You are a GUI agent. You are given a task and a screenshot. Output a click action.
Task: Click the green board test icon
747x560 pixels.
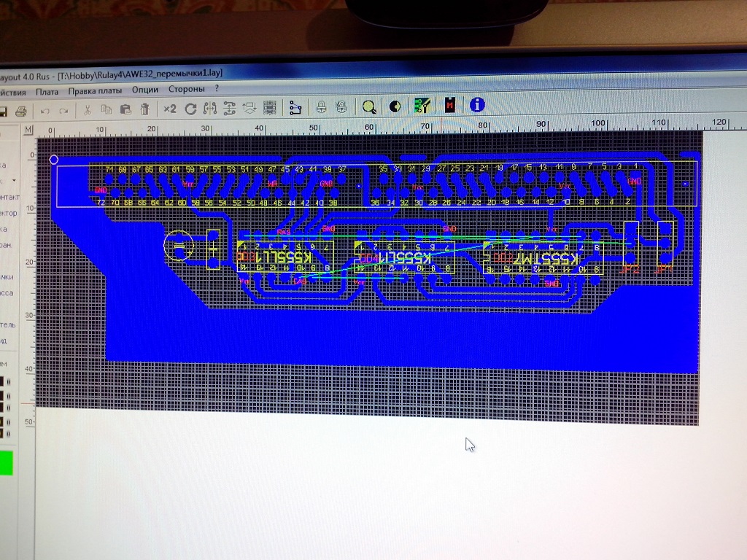point(422,106)
